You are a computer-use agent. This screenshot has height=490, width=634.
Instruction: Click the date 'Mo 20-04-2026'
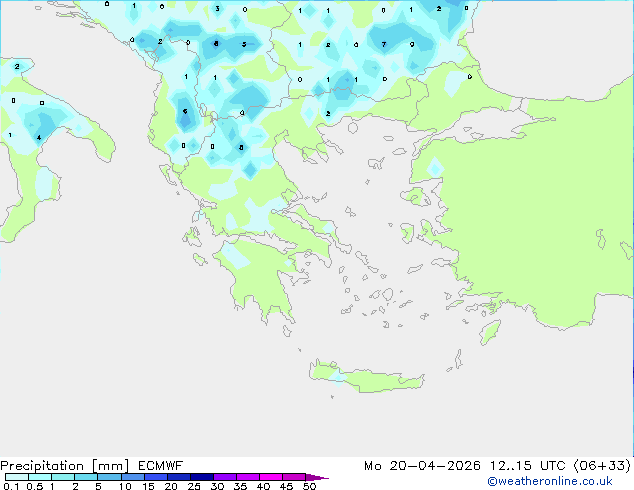point(422,466)
